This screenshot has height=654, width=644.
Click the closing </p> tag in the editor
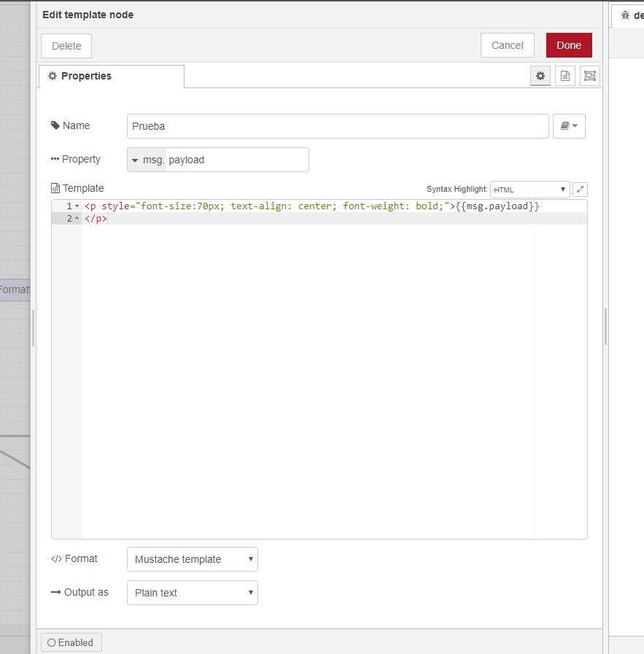(x=96, y=219)
